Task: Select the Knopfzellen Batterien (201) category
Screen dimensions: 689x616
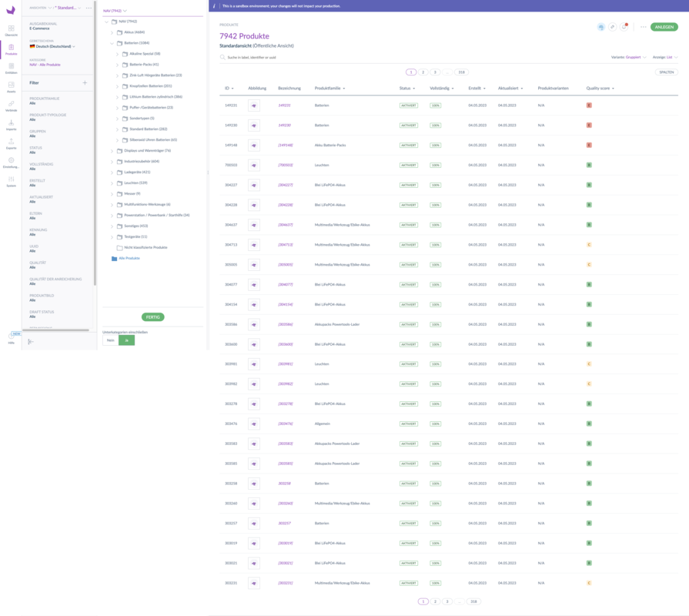Action: (x=150, y=86)
